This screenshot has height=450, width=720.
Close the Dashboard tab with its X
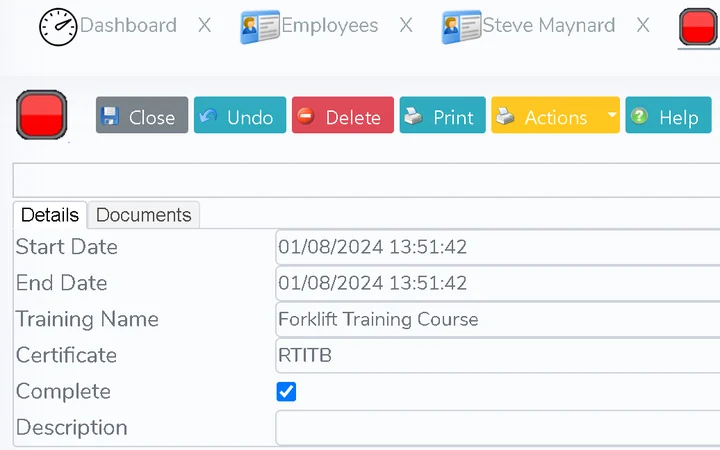coord(204,25)
